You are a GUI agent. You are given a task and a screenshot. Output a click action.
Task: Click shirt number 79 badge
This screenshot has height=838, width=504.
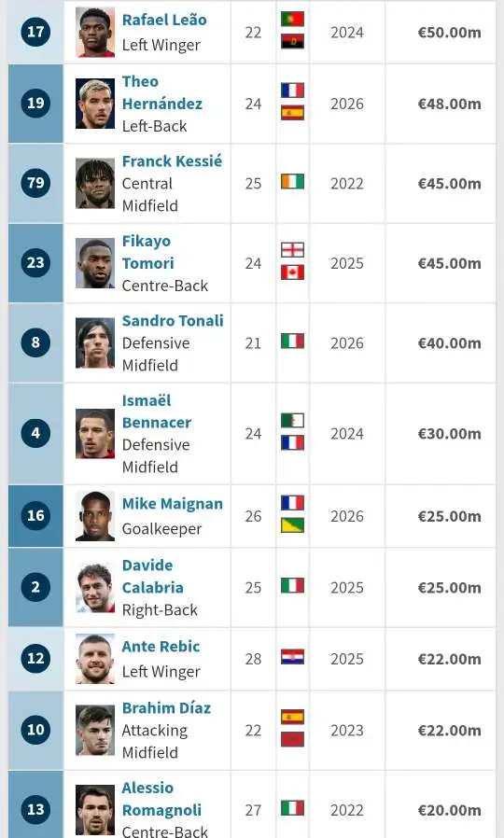coord(35,183)
